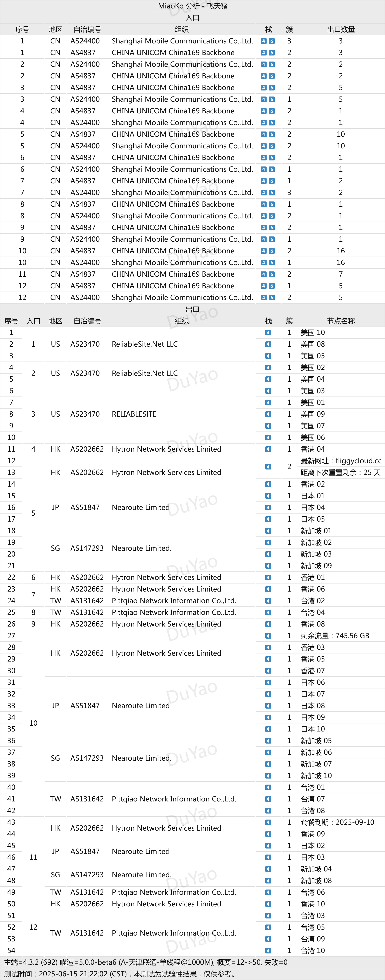This screenshot has height=980, width=385.
Task: Click exit sequence number 54
Action: tap(11, 951)
